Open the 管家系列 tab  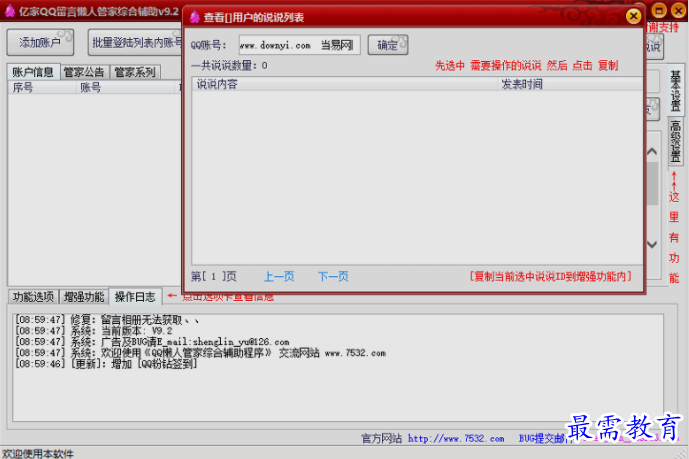[x=135, y=72]
